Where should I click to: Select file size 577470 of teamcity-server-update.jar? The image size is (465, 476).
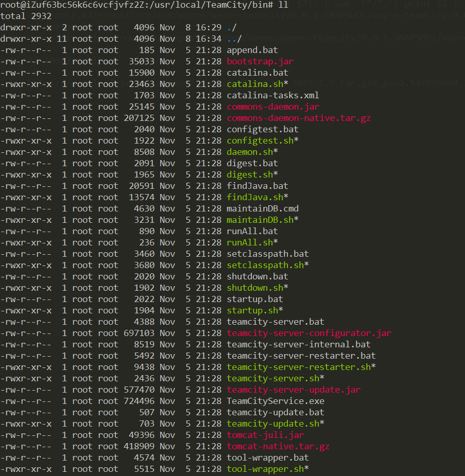click(x=139, y=390)
